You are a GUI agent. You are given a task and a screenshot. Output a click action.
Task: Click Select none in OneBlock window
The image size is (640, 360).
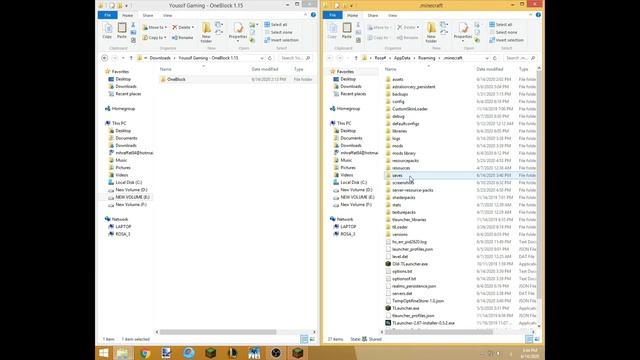click(x=278, y=32)
